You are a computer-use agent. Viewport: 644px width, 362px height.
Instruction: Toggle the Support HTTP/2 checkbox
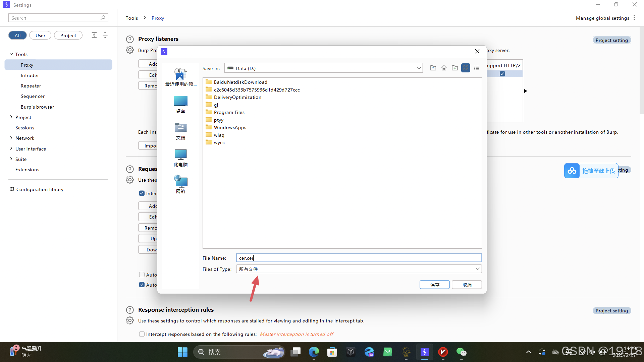(x=502, y=74)
